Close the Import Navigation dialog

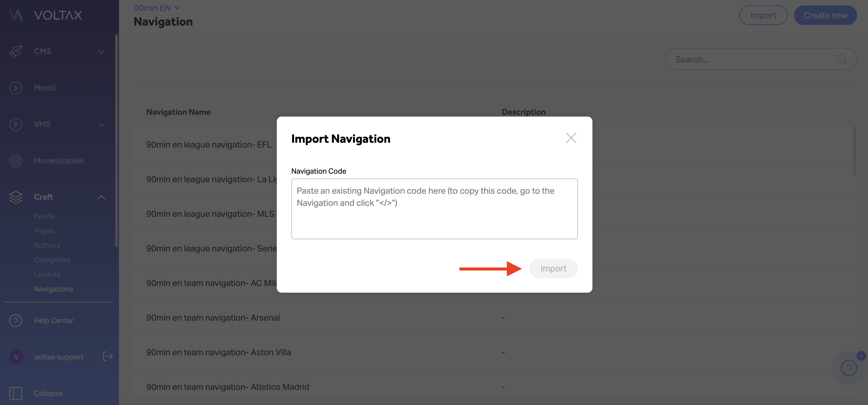tap(571, 138)
